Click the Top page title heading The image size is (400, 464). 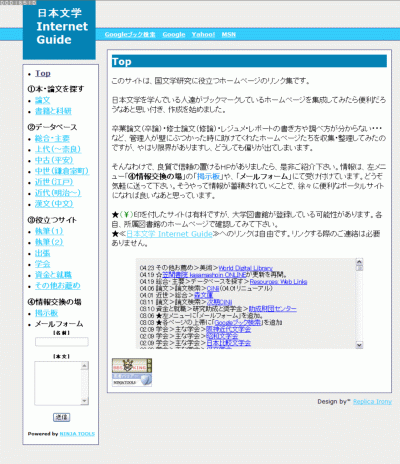point(249,61)
